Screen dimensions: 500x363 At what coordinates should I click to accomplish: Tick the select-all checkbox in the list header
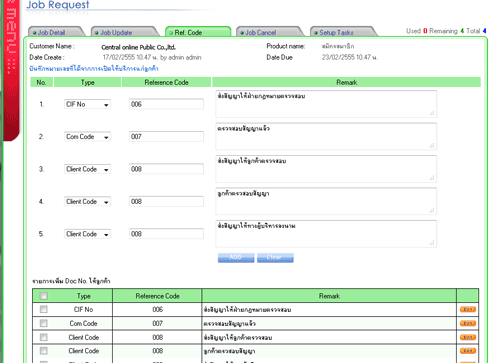44,296
